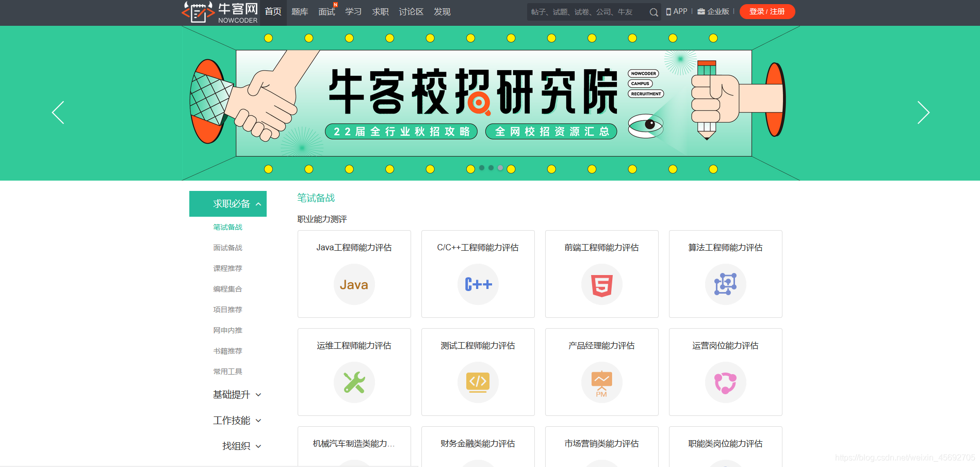
Task: Open C/C++工程师能力评估 card title
Action: 478,248
